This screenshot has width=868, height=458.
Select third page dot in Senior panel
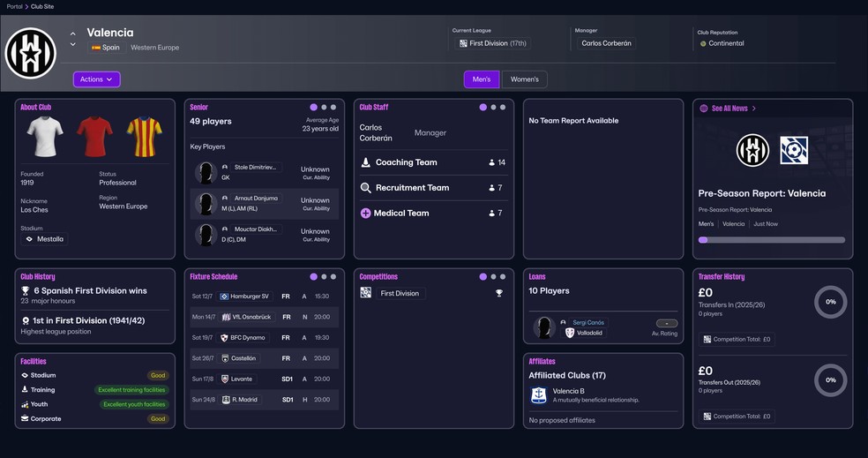333,108
